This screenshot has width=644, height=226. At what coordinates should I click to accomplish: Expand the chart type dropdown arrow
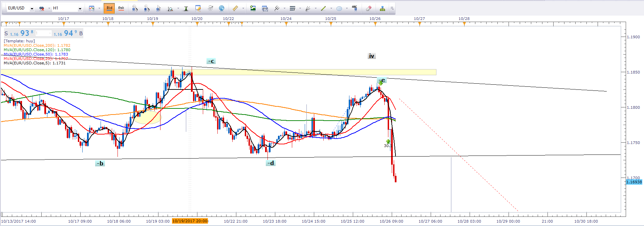[99, 8]
